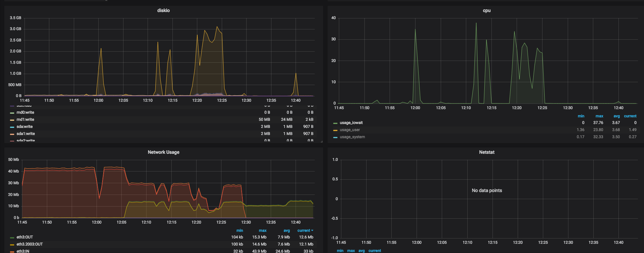Toggle usage_iowait series in cpu legend
644x253 pixels.
pyautogui.click(x=351, y=123)
